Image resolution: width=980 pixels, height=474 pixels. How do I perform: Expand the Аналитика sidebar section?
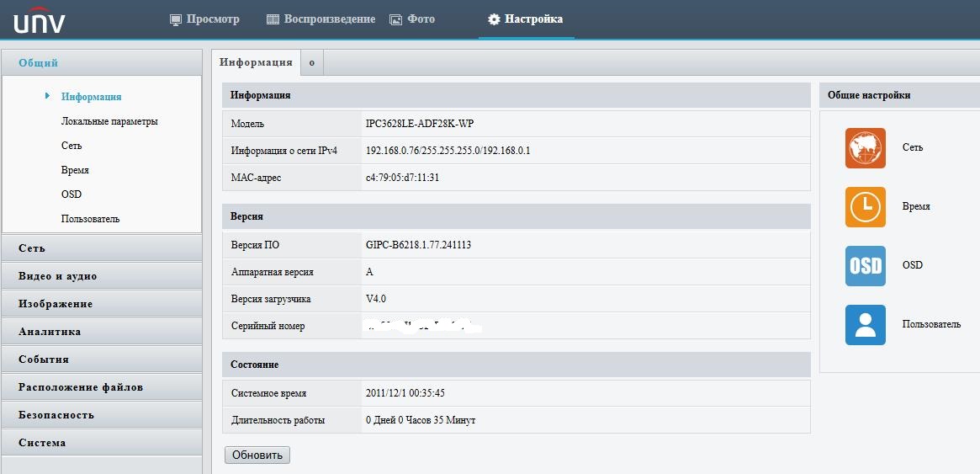coord(101,332)
